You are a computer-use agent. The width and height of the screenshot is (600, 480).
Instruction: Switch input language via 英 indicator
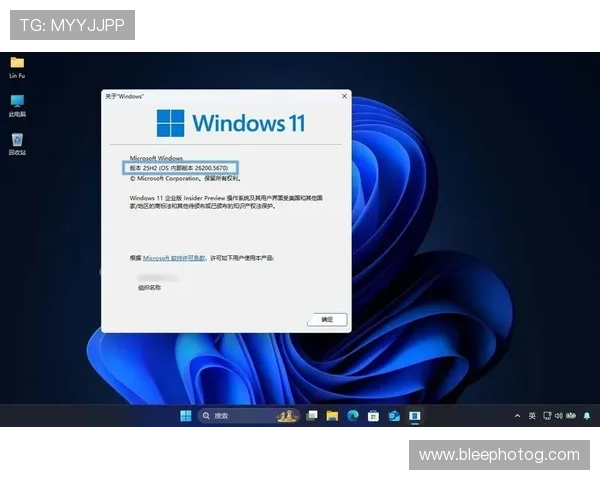click(x=532, y=415)
